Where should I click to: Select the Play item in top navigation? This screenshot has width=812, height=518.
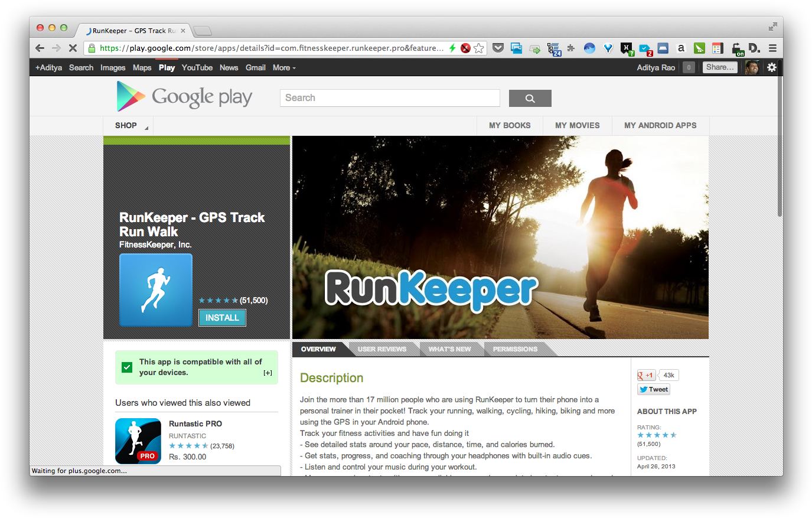coord(167,67)
